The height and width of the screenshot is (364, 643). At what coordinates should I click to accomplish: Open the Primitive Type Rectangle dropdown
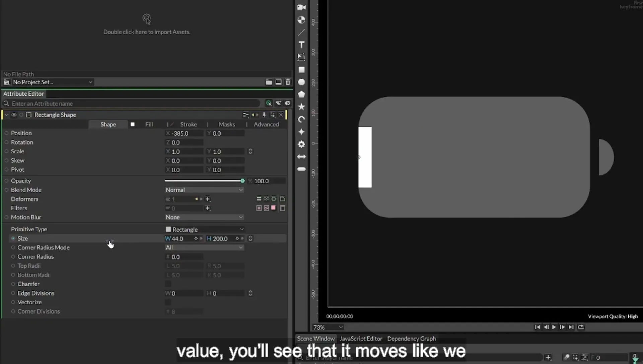point(204,230)
